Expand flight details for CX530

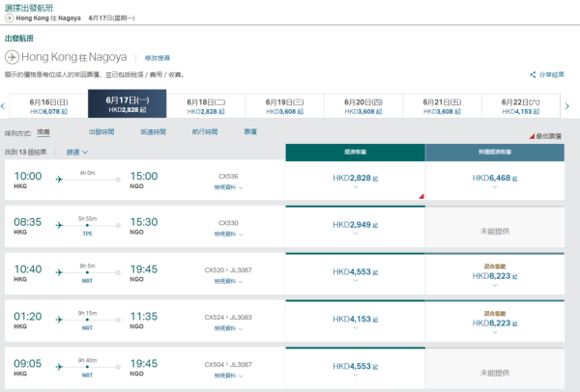228,234
